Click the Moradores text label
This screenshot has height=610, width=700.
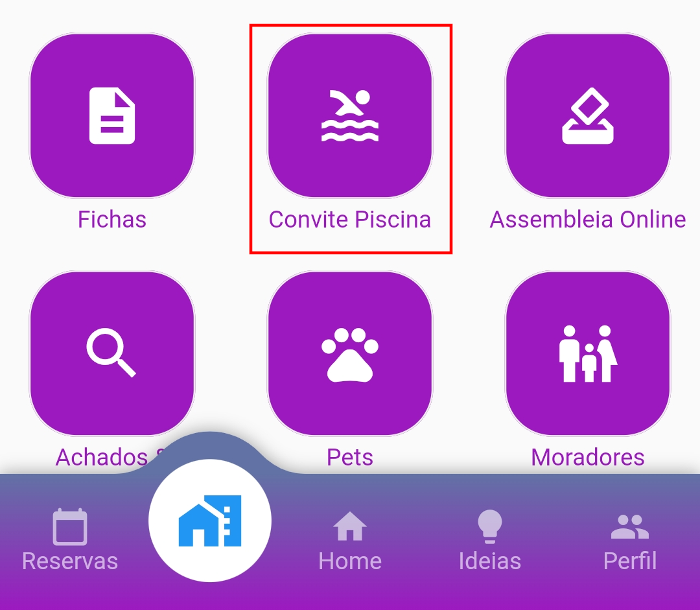click(x=588, y=457)
